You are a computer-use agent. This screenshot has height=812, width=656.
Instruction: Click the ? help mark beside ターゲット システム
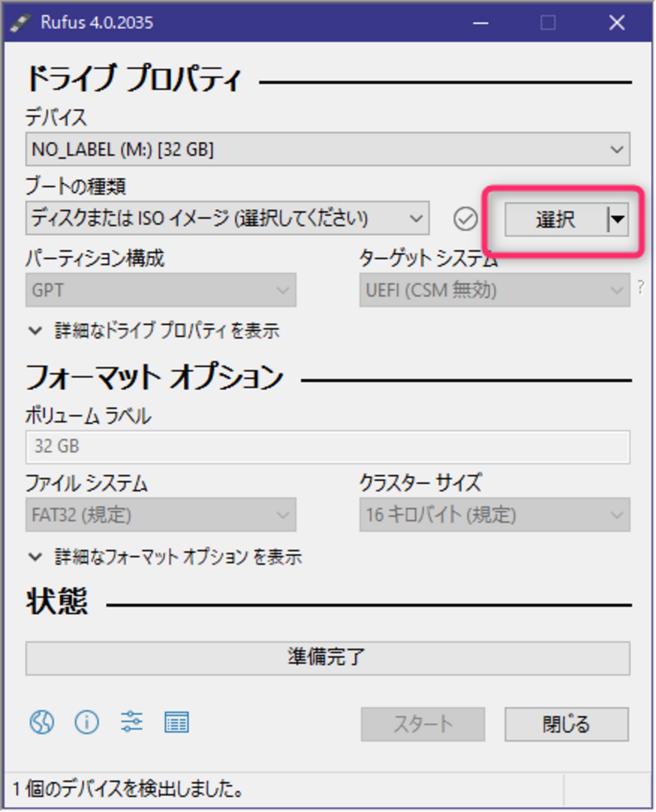click(x=641, y=287)
